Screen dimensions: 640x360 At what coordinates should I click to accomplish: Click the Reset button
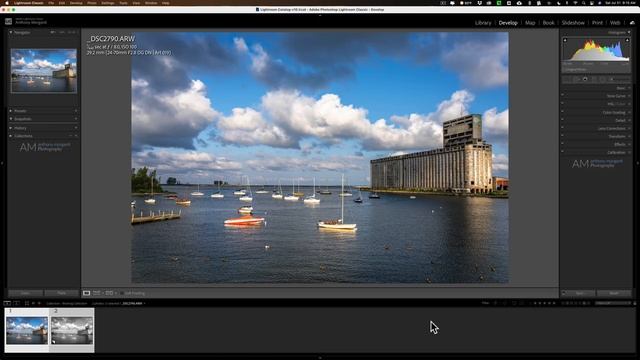point(614,293)
